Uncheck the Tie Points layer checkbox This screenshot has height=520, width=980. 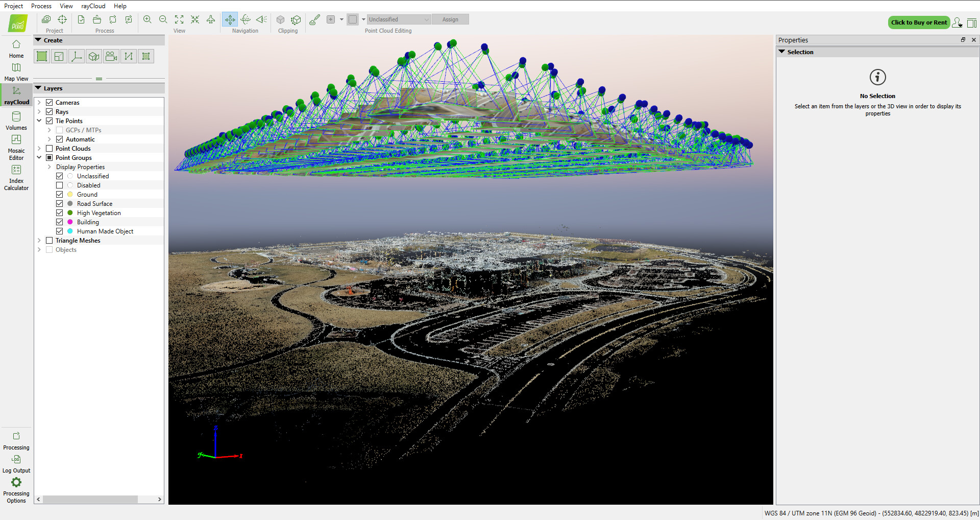pyautogui.click(x=50, y=121)
